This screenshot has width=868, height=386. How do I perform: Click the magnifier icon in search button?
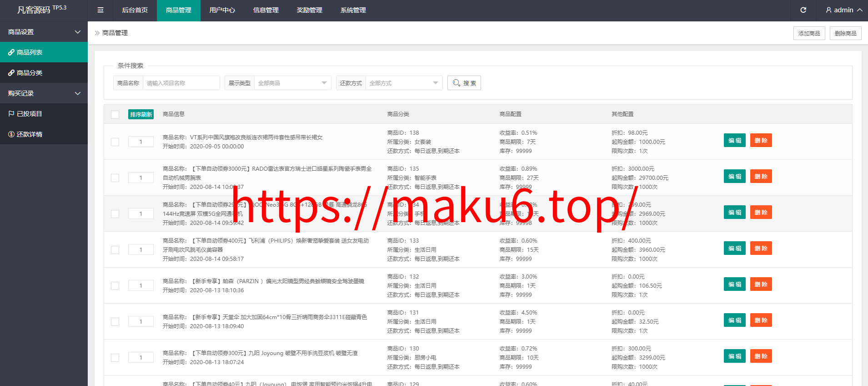(457, 83)
